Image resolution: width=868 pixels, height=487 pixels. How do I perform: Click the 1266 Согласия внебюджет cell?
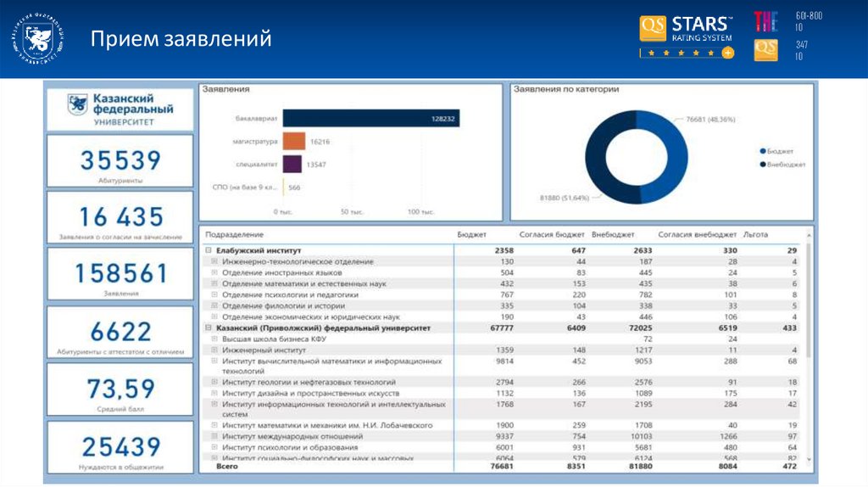click(728, 437)
